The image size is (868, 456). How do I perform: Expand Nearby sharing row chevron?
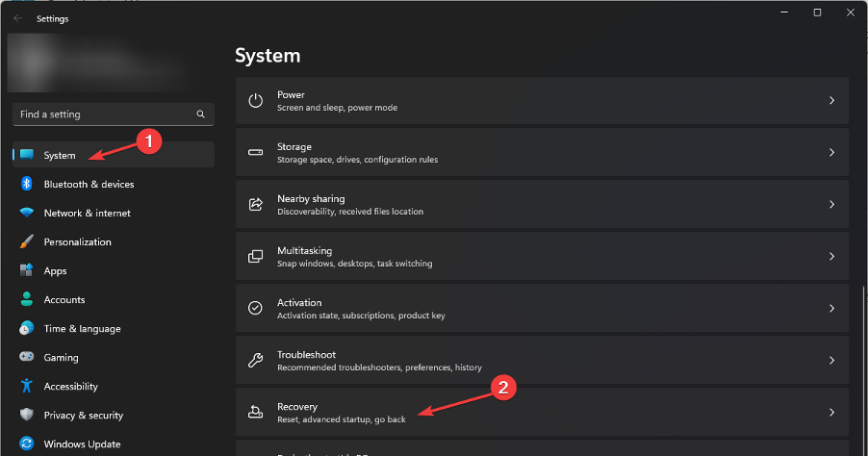coord(831,204)
